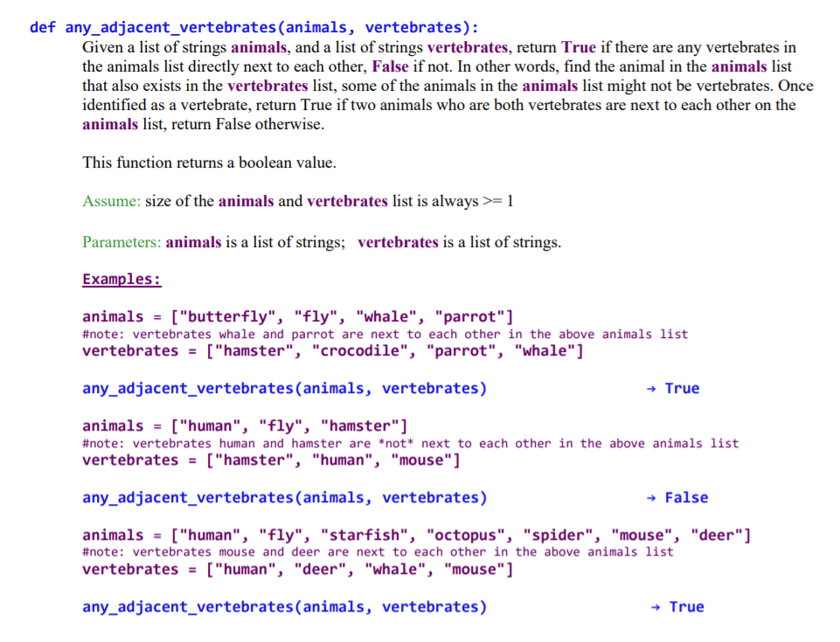
Task: Click the note about human and hamster *not* adjacent
Action: [410, 444]
